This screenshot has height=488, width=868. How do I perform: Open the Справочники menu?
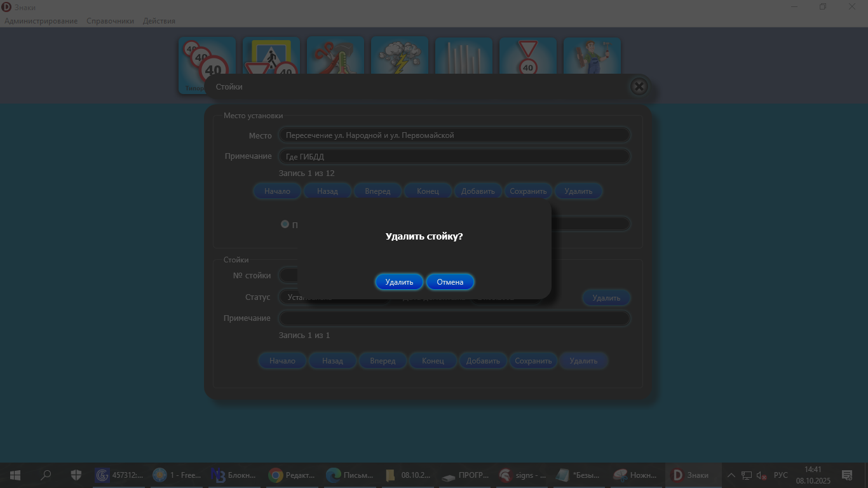point(110,21)
